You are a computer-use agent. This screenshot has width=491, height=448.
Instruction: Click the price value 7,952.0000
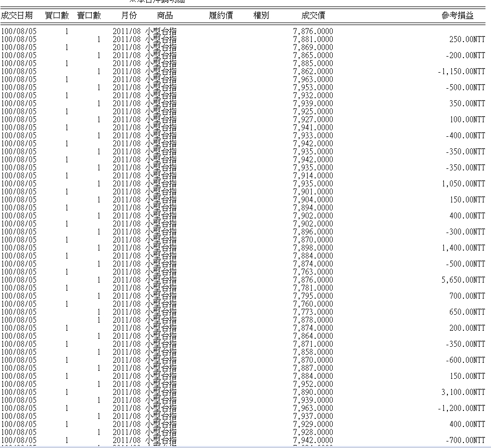tap(313, 384)
